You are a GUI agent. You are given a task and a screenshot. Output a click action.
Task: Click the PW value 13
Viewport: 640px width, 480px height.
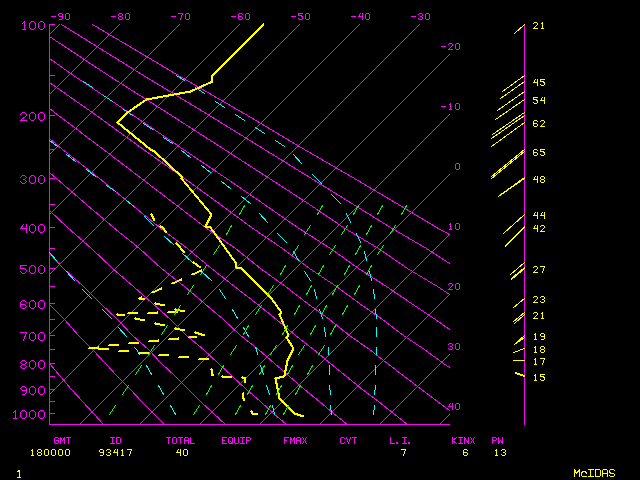click(x=498, y=453)
